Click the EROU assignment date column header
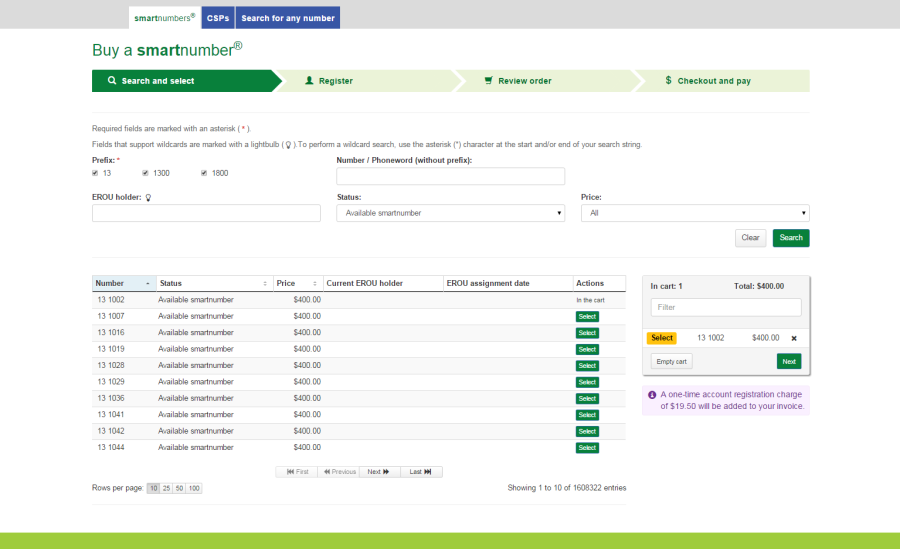 pyautogui.click(x=508, y=283)
